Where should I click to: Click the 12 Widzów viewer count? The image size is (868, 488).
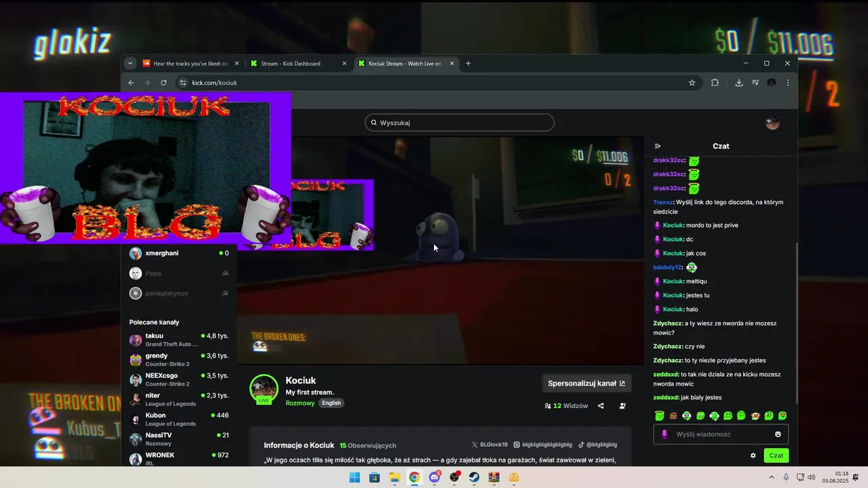point(566,406)
